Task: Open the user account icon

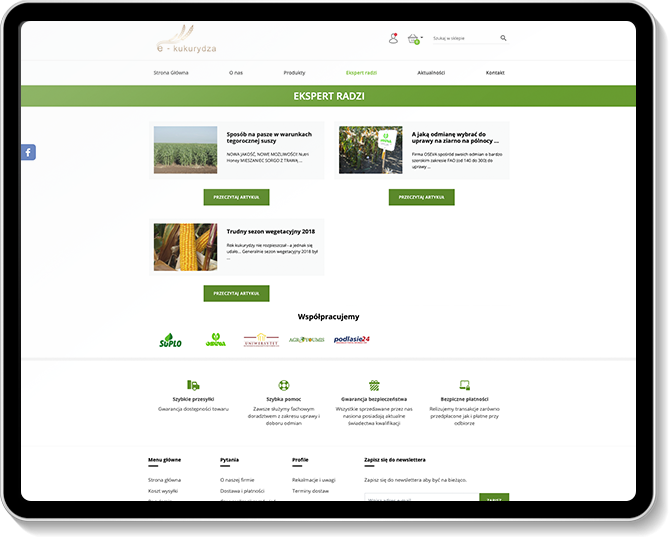Action: [393, 39]
